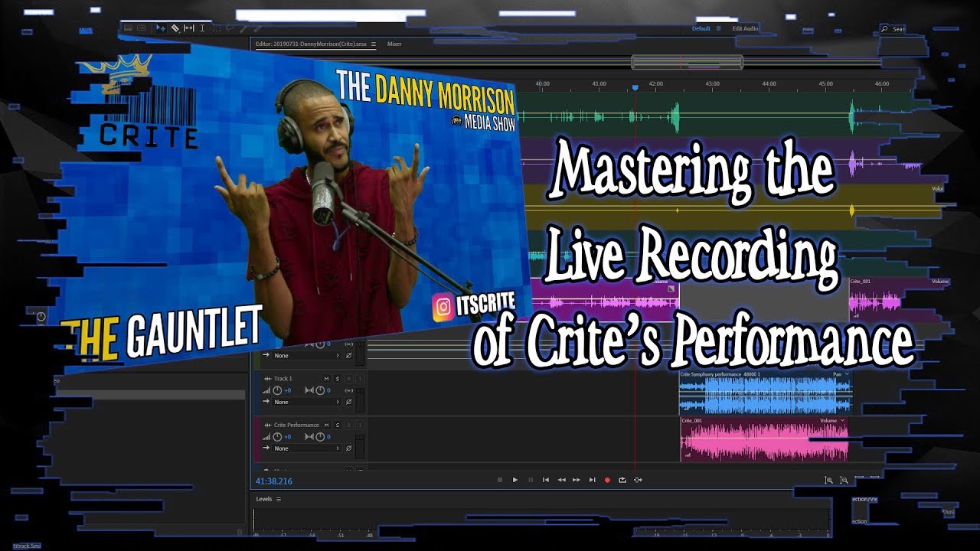Open the Default workspace menu icon
The height and width of the screenshot is (551, 980).
point(717,28)
